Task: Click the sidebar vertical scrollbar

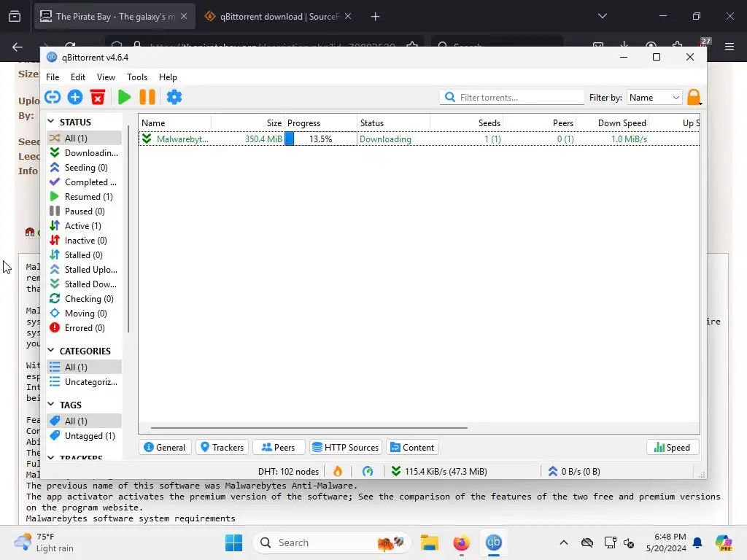Action: (x=128, y=228)
